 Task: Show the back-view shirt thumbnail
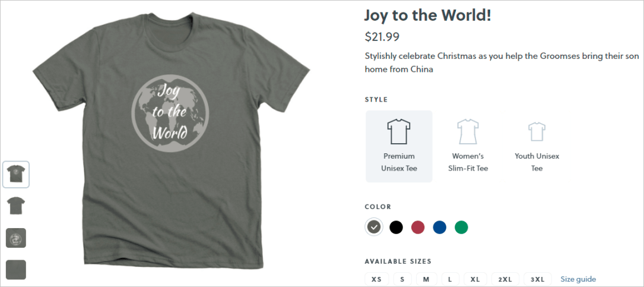(16, 206)
